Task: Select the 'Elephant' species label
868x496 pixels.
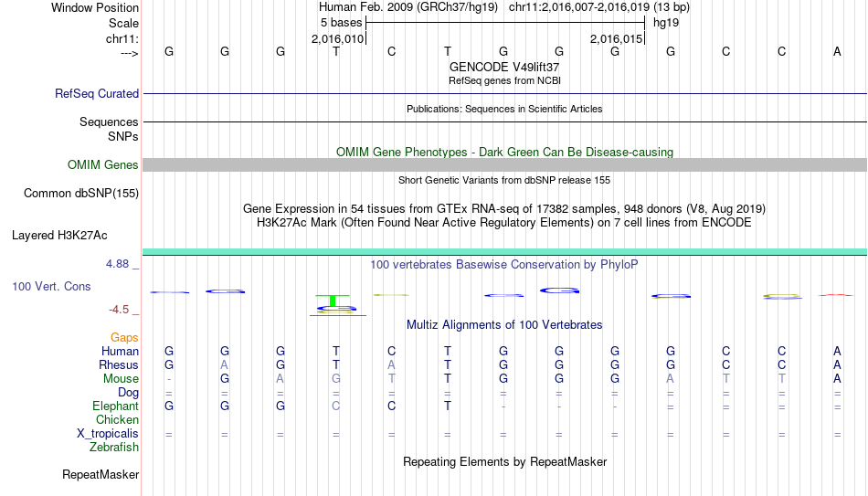Action: [x=115, y=406]
